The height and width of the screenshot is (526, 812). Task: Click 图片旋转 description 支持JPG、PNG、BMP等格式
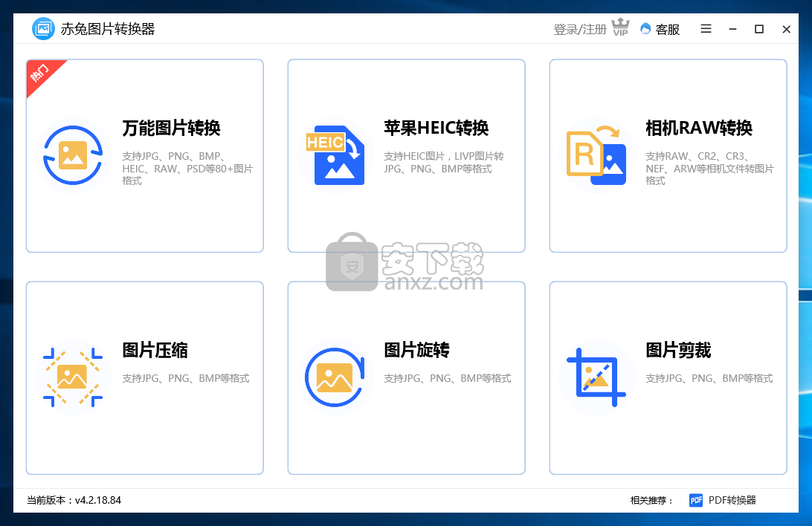coord(448,379)
